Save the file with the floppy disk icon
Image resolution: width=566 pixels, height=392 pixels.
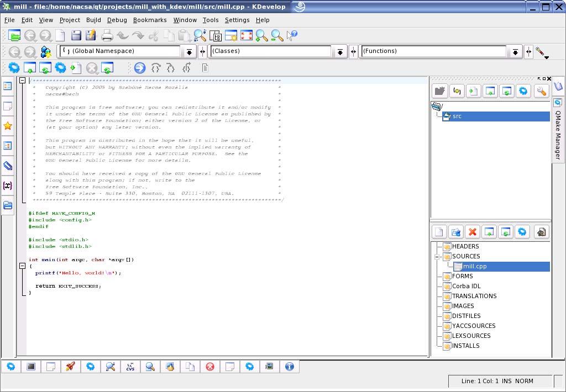[x=76, y=35]
